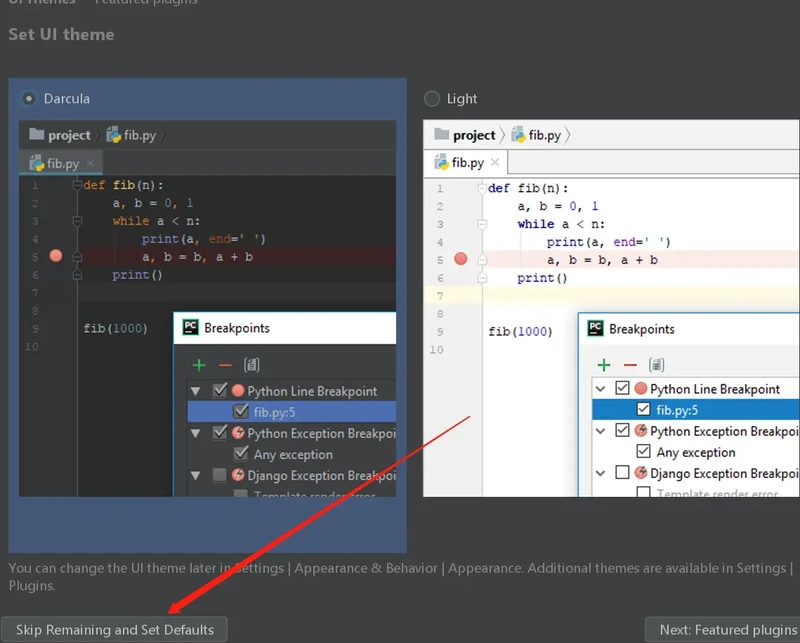Toggle Django Exception Breakpoint checkbox in Light preview
This screenshot has height=643, width=800.
click(x=623, y=473)
